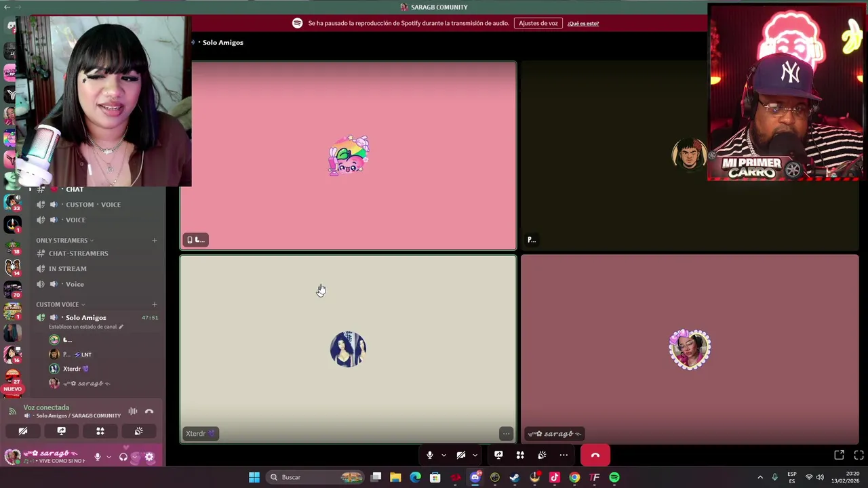Open Windows Start menu

point(254,477)
